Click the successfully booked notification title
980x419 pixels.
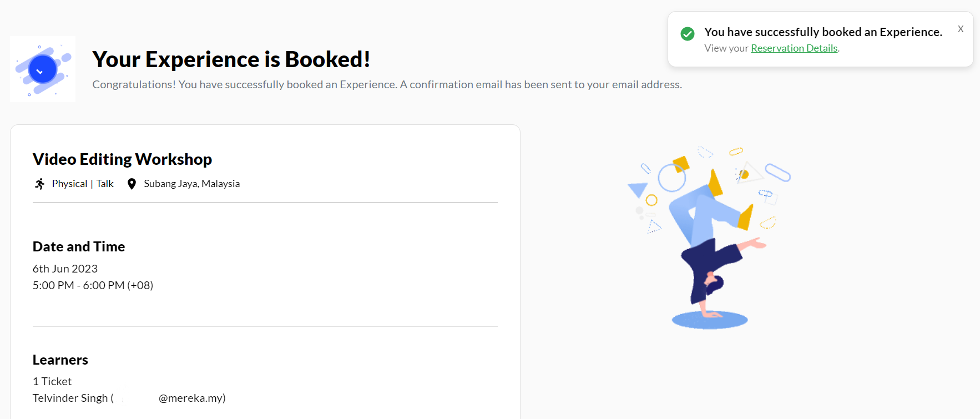[824, 32]
